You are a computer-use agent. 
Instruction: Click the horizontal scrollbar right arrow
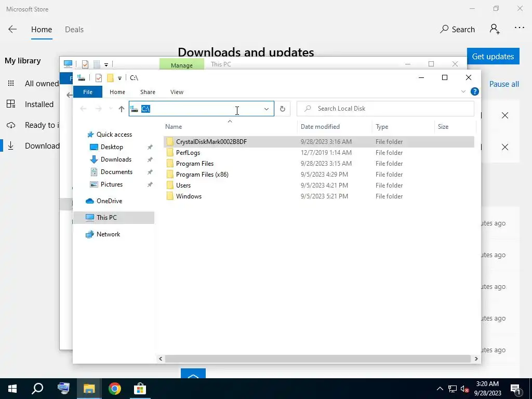click(x=476, y=358)
